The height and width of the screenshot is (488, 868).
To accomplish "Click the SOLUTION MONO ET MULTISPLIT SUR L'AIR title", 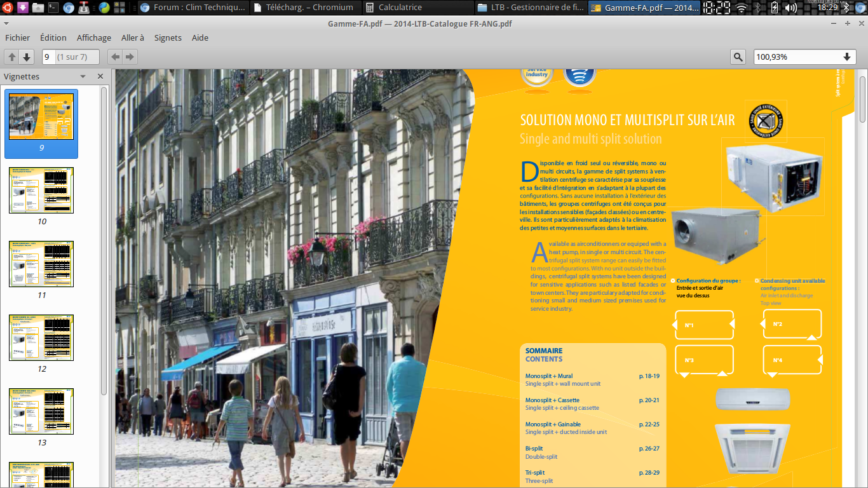I will click(627, 120).
